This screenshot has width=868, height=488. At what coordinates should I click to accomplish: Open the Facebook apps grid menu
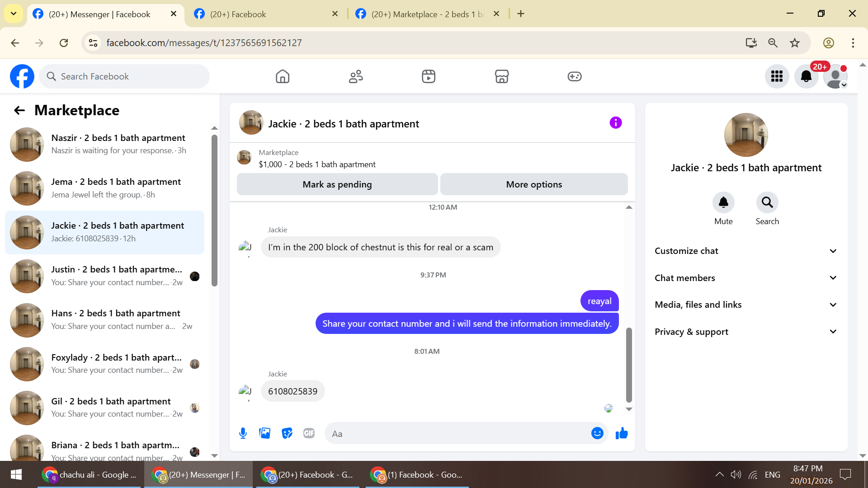coord(777,76)
